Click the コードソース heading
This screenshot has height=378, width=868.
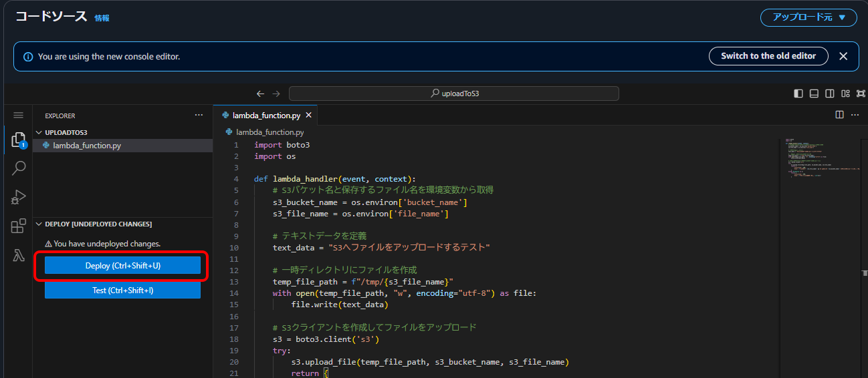[51, 17]
